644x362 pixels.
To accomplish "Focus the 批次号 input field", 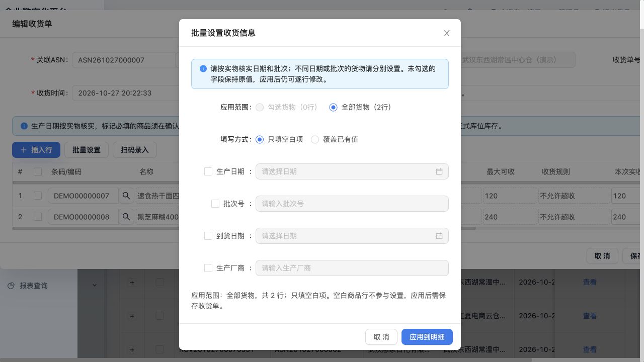I will pyautogui.click(x=352, y=204).
